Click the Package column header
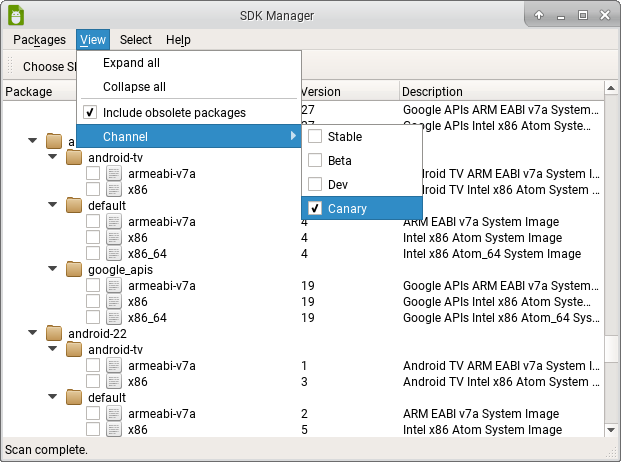621x462 pixels. click(39, 91)
